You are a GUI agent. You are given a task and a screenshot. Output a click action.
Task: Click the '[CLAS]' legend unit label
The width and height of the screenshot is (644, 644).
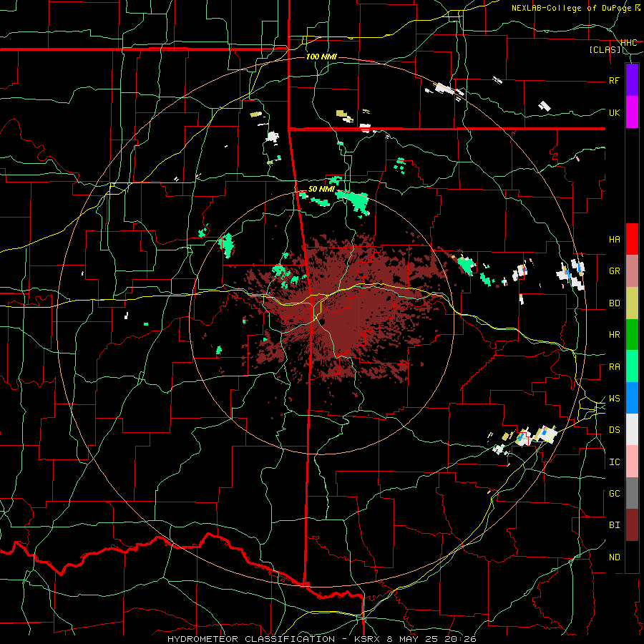(605, 50)
